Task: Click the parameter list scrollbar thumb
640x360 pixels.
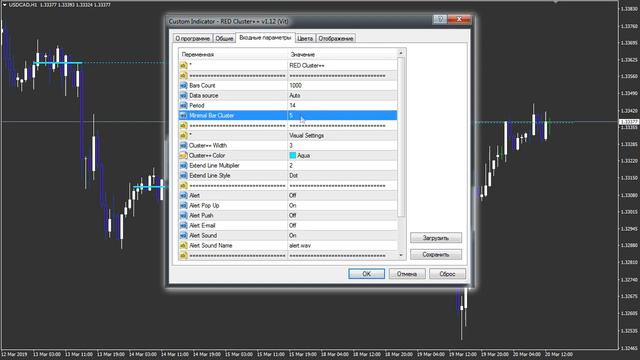Action: point(401,137)
